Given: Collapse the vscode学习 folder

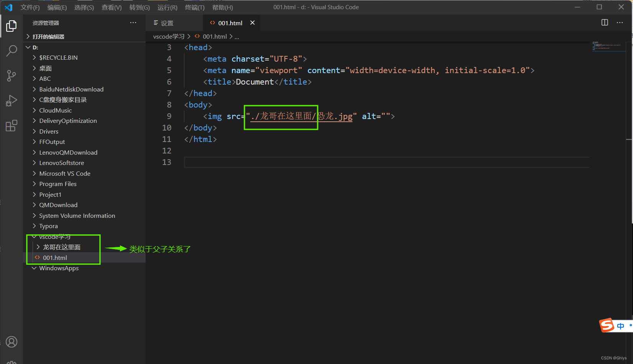Looking at the screenshot, I should click(x=84, y=237).
